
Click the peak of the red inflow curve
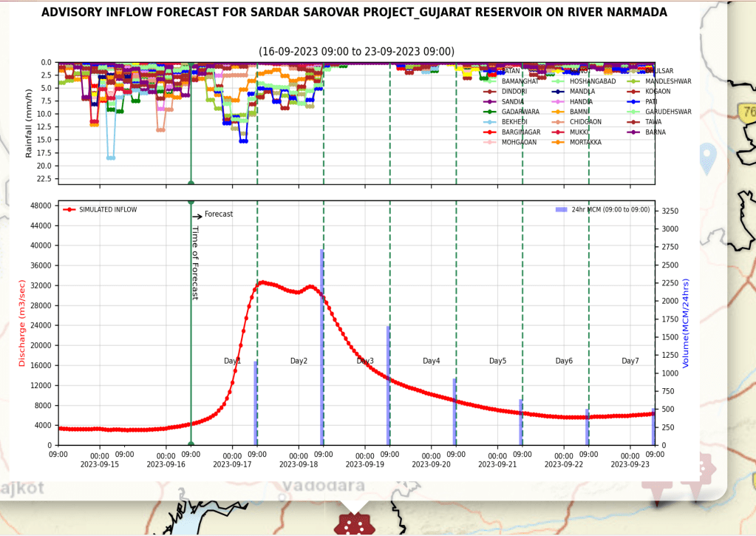[x=262, y=282]
